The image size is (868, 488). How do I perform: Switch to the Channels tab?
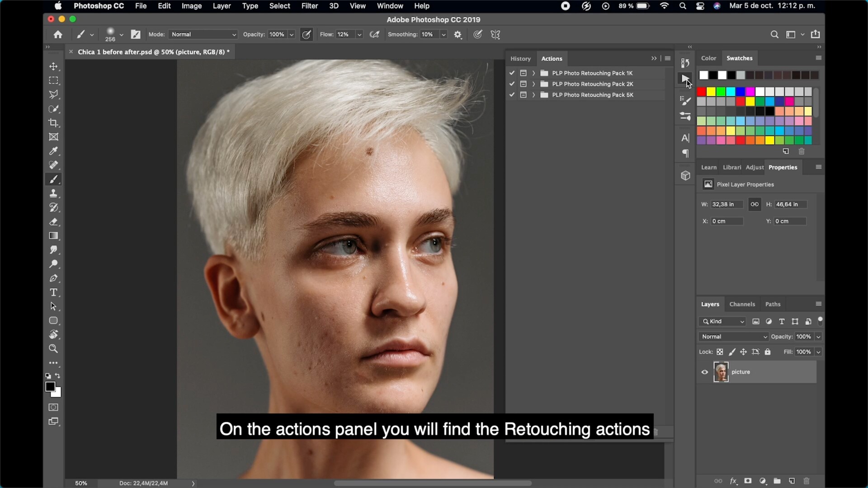point(742,304)
